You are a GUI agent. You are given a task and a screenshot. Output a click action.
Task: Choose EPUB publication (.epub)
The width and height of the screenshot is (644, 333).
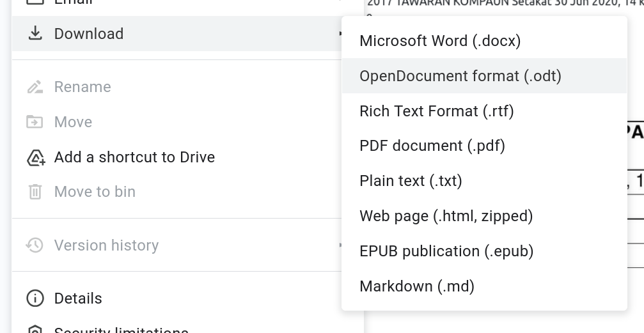pos(446,251)
